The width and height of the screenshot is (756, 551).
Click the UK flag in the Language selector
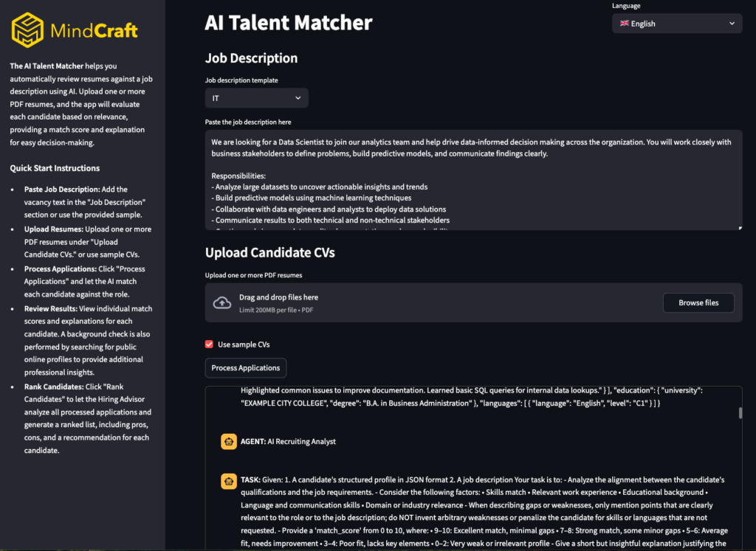pos(624,24)
